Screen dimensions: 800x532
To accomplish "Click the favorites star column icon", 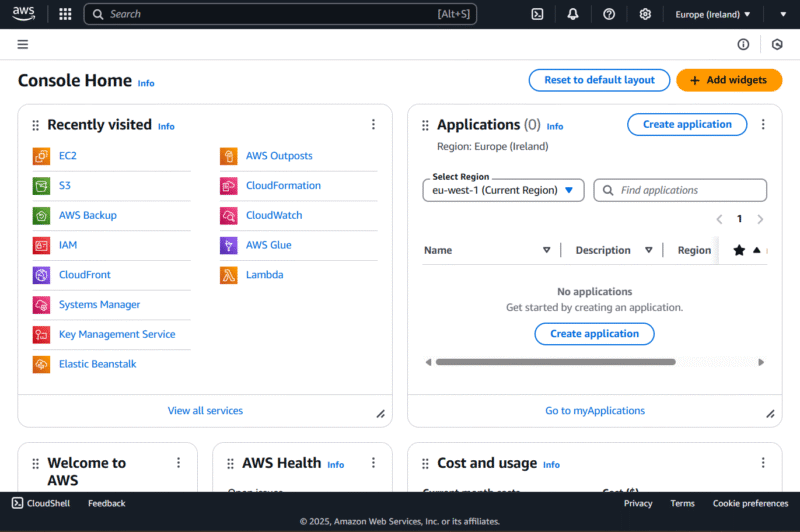I will pyautogui.click(x=739, y=250).
